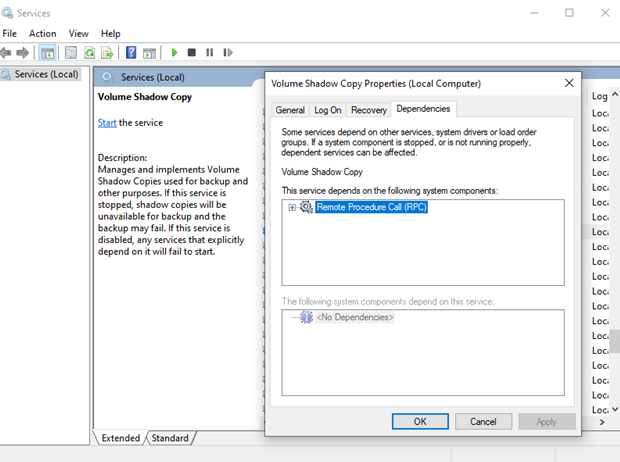The image size is (620, 462).
Task: Pause the service using the pause icon
Action: [x=210, y=53]
